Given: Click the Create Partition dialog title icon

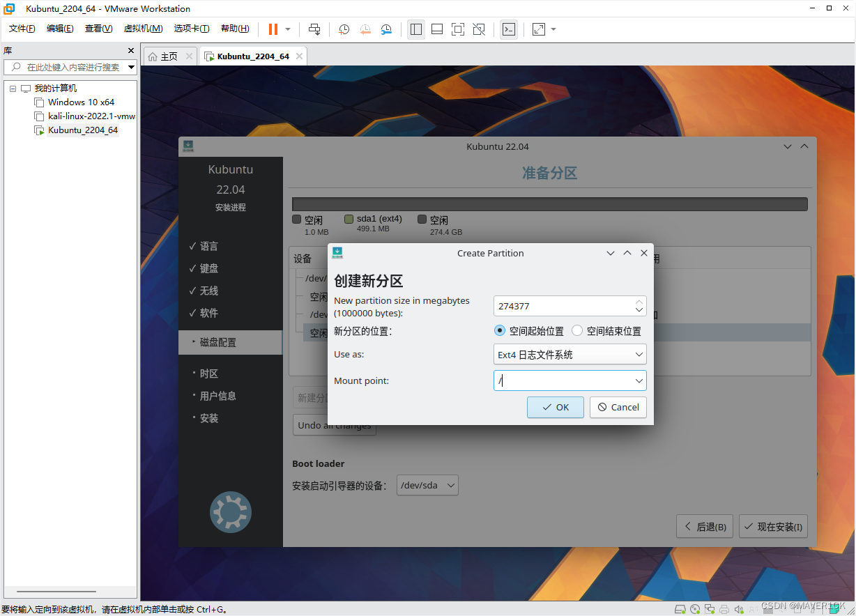Looking at the screenshot, I should pos(337,253).
